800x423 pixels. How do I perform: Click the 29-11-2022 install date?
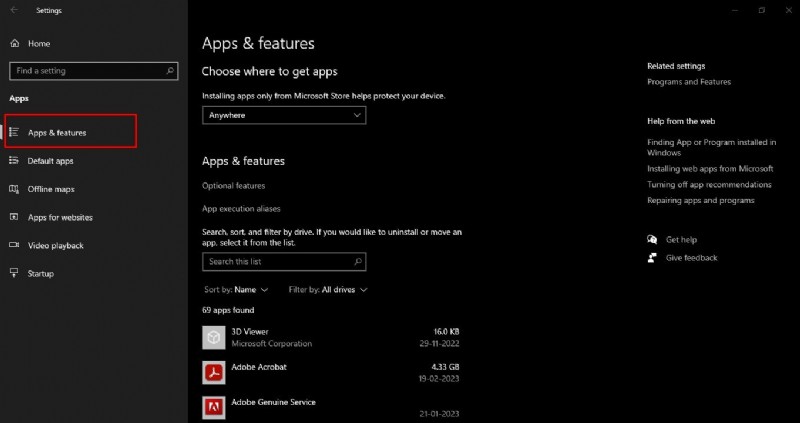[439, 343]
